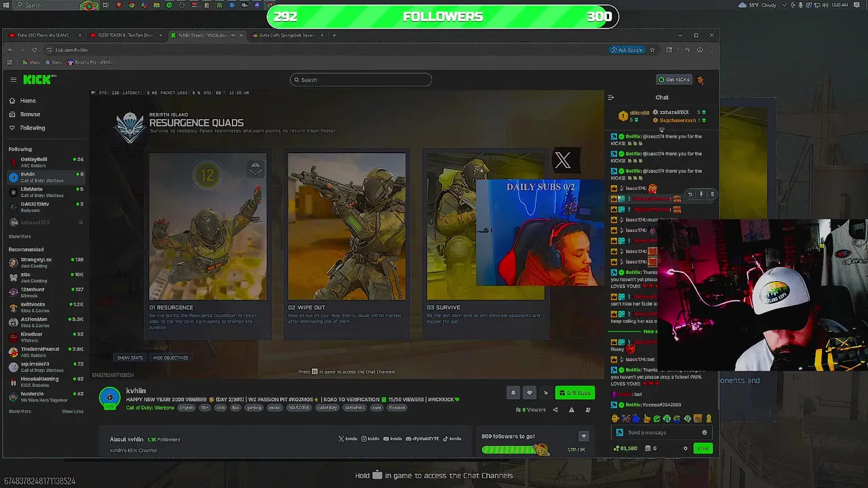Open kvhlin X profile link

point(348,439)
